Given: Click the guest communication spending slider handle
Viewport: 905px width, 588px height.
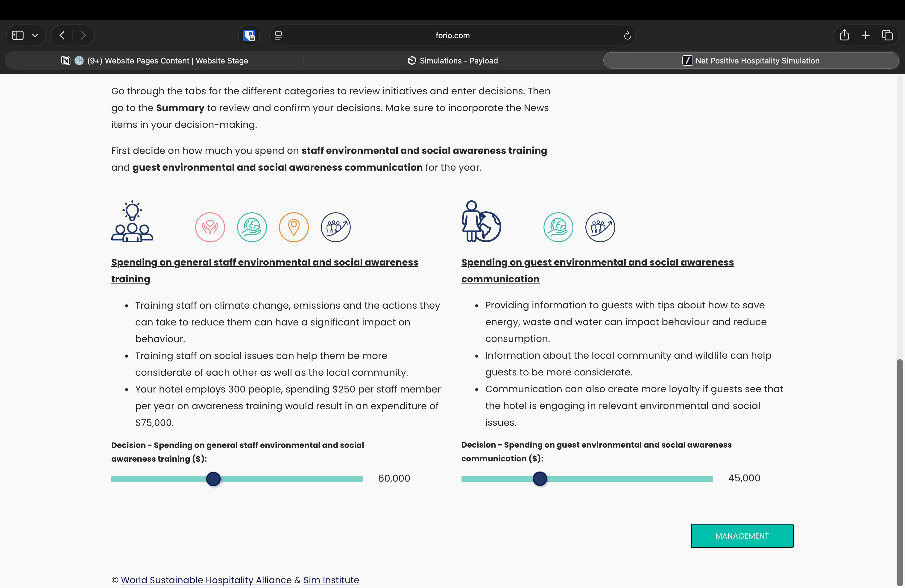Looking at the screenshot, I should click(x=540, y=478).
